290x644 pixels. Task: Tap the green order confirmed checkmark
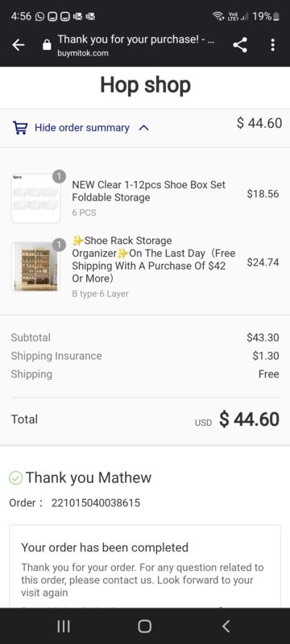15,477
